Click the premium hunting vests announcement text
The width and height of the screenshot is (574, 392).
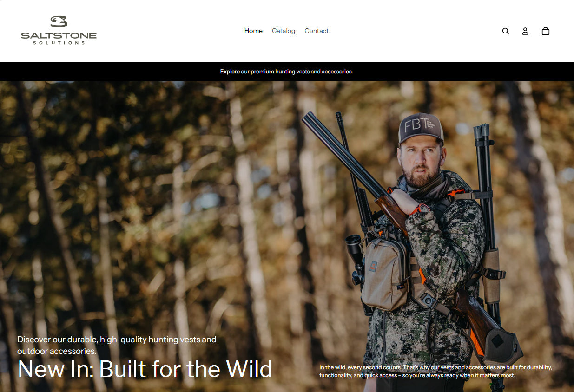(x=286, y=72)
